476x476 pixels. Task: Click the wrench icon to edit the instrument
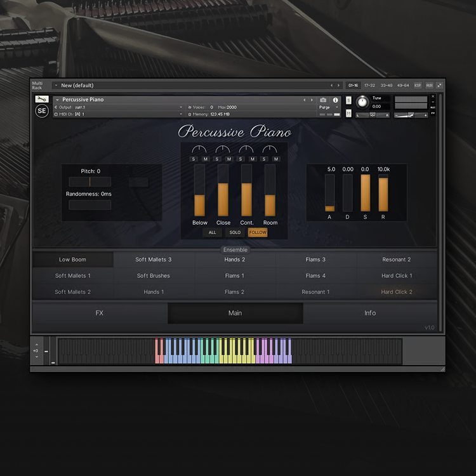click(x=41, y=99)
